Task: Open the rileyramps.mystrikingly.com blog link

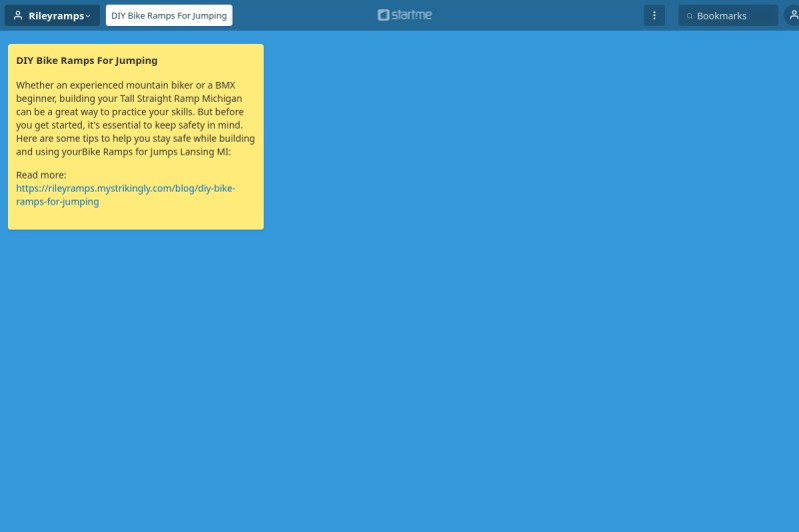Action: click(x=126, y=195)
